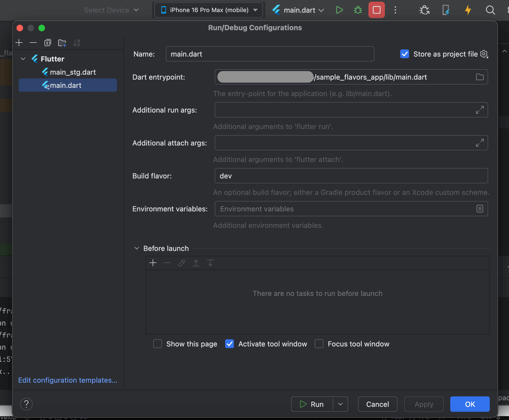Screen dimensions: 509x420
Task: Enable Show this page checkbox
Action: 158,344
